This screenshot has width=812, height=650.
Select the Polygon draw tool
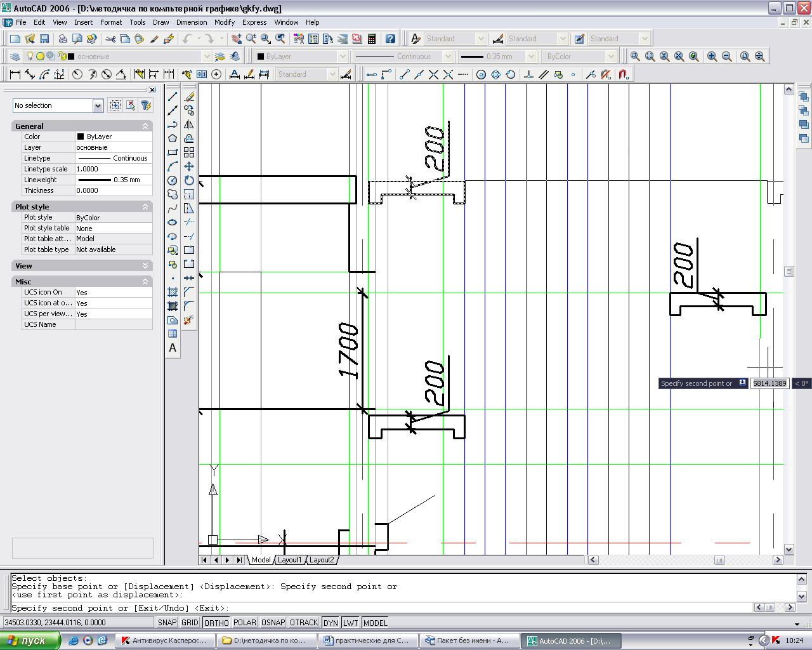173,138
